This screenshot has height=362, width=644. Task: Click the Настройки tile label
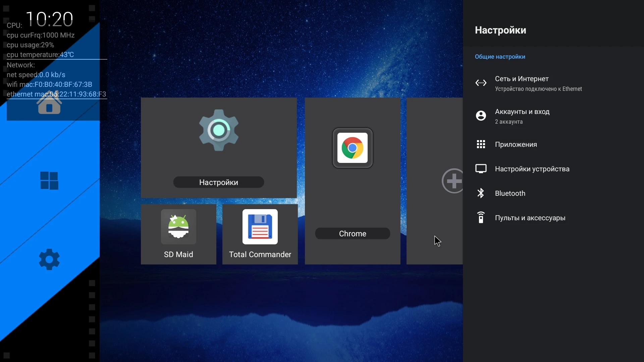(x=219, y=182)
